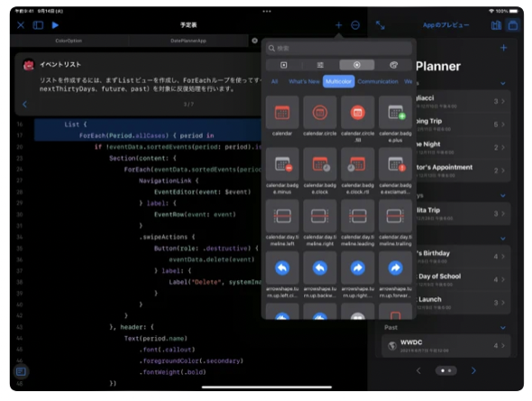532x401 pixels.
Task: Expand preview with diagonal arrows icon
Action: point(381,25)
